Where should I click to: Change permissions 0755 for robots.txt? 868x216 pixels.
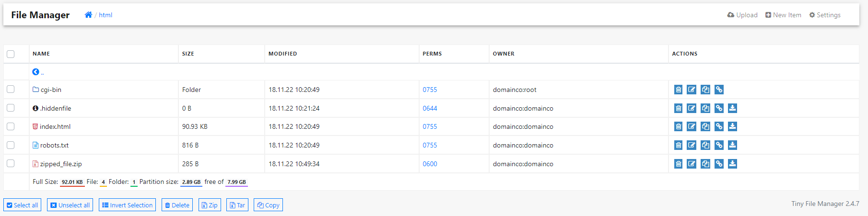(430, 145)
